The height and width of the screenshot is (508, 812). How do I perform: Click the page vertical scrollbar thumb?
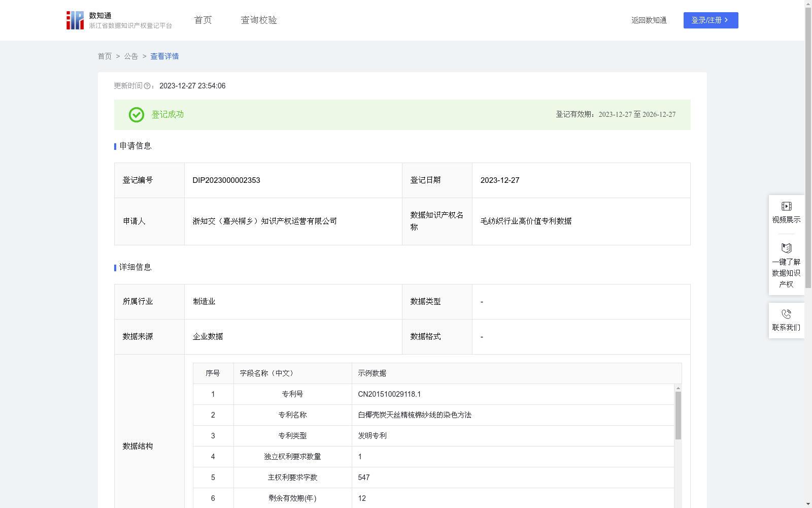point(808,147)
